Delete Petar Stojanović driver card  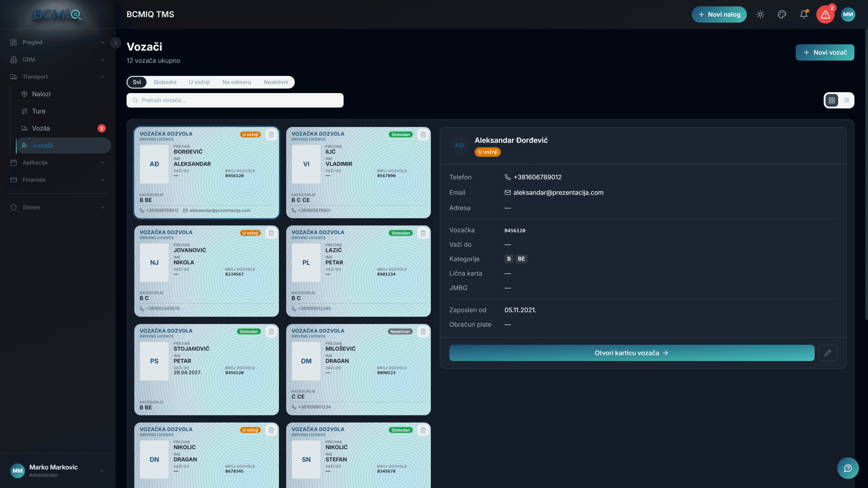click(x=271, y=332)
